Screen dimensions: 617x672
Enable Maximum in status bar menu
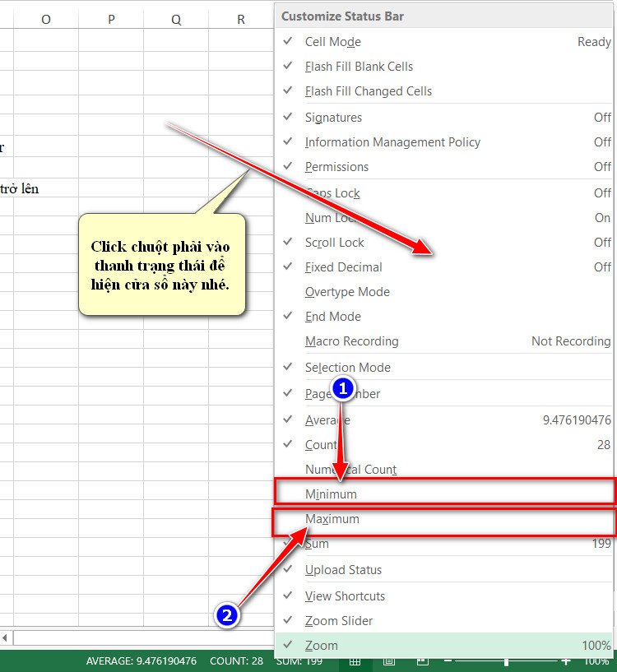click(x=443, y=518)
